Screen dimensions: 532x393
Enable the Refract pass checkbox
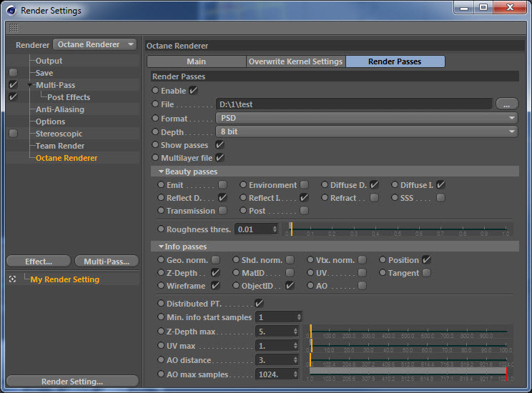coord(374,198)
